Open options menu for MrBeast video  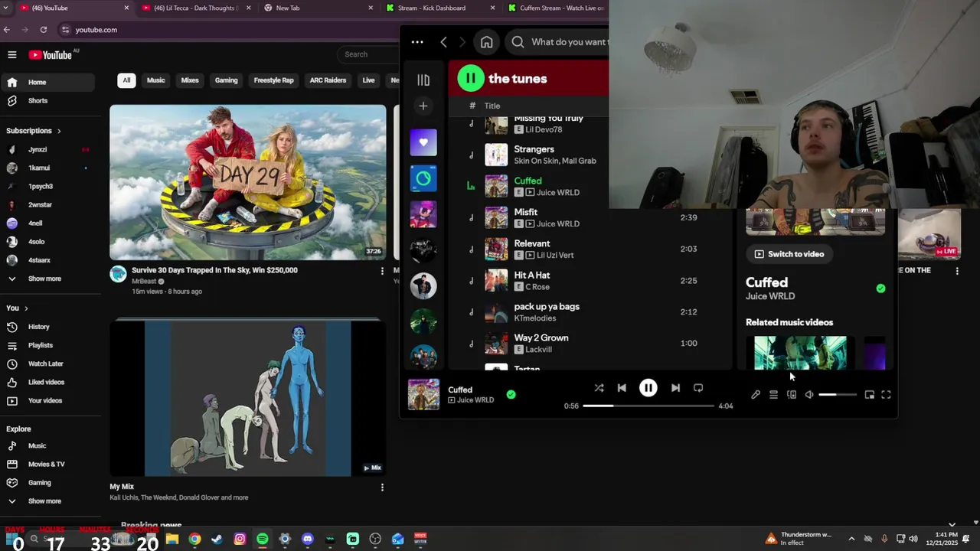(382, 271)
